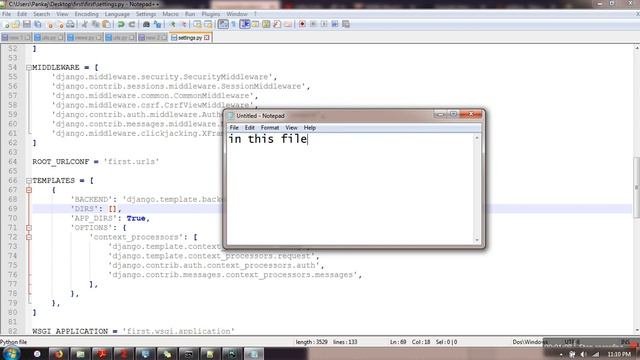
Task: Open the Settings menu
Action: (x=146, y=14)
